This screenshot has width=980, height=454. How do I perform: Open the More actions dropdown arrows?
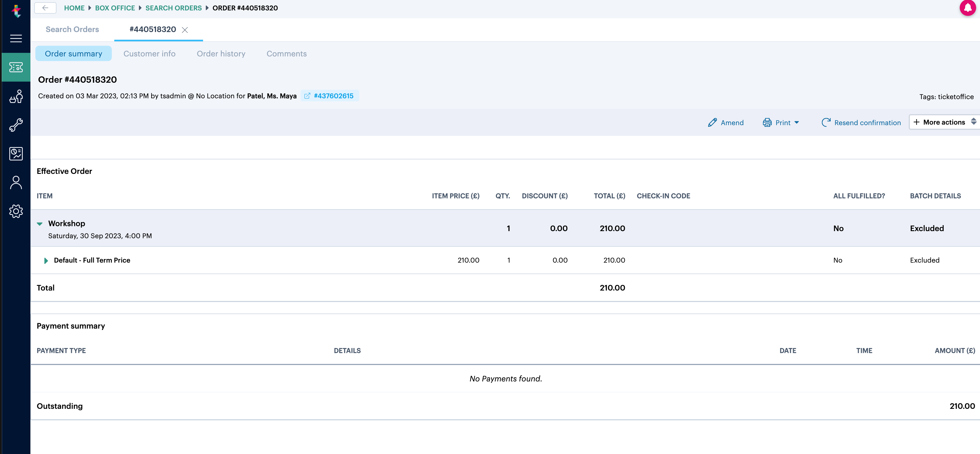pyautogui.click(x=973, y=122)
